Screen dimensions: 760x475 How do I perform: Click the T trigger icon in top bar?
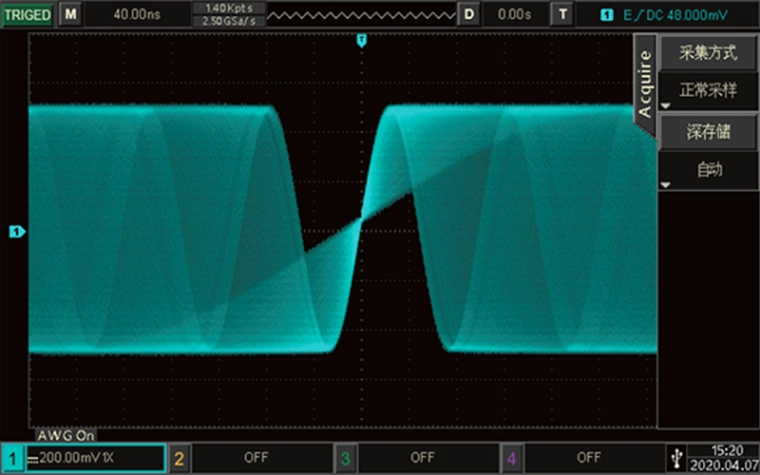[x=564, y=14]
